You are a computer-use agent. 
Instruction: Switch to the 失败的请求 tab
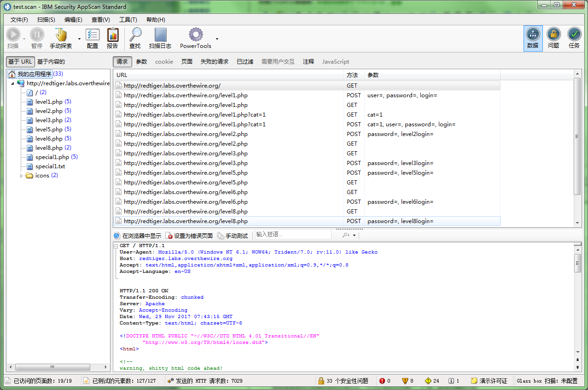[x=214, y=62]
